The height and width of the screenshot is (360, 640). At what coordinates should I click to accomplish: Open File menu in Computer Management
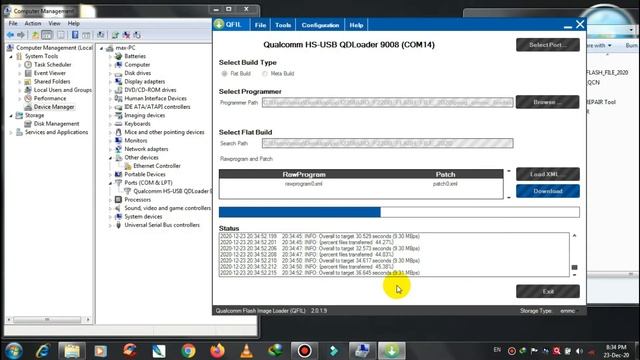[x=13, y=24]
